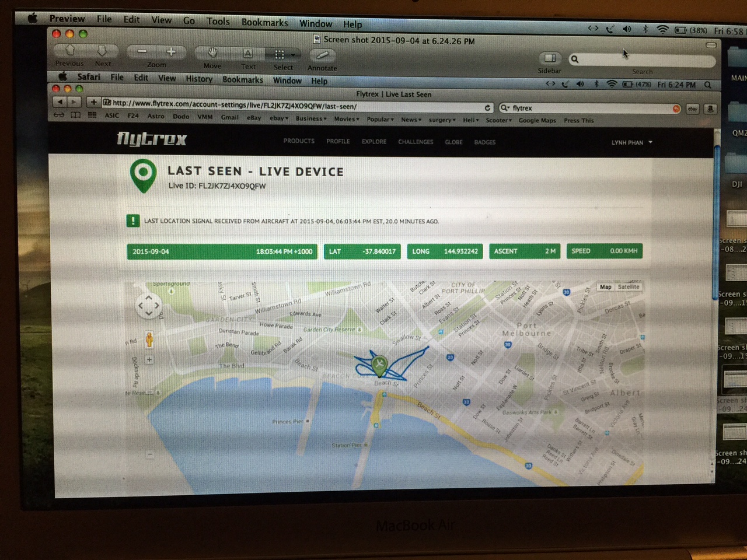Viewport: 747px width, 560px height.
Task: Zoom out with Preview's minus button
Action: pos(142,52)
